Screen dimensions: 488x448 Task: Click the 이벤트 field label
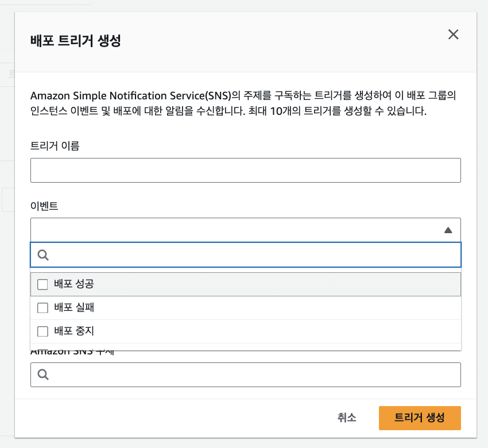coord(44,206)
